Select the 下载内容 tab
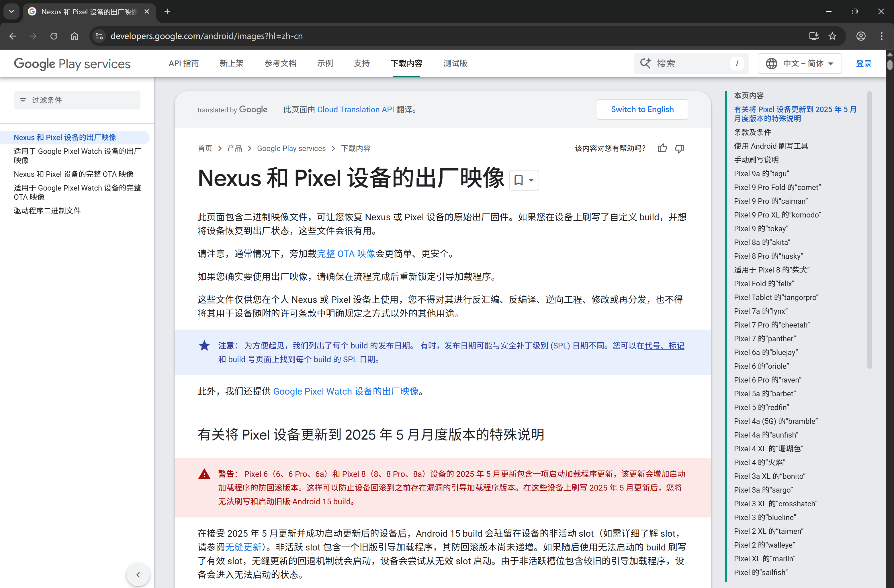 point(406,63)
